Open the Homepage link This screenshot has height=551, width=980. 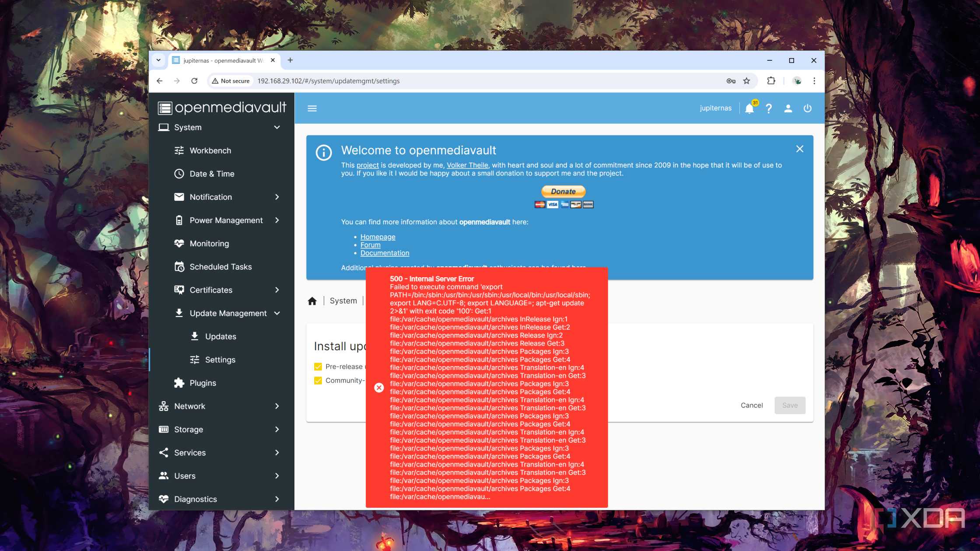coord(378,237)
